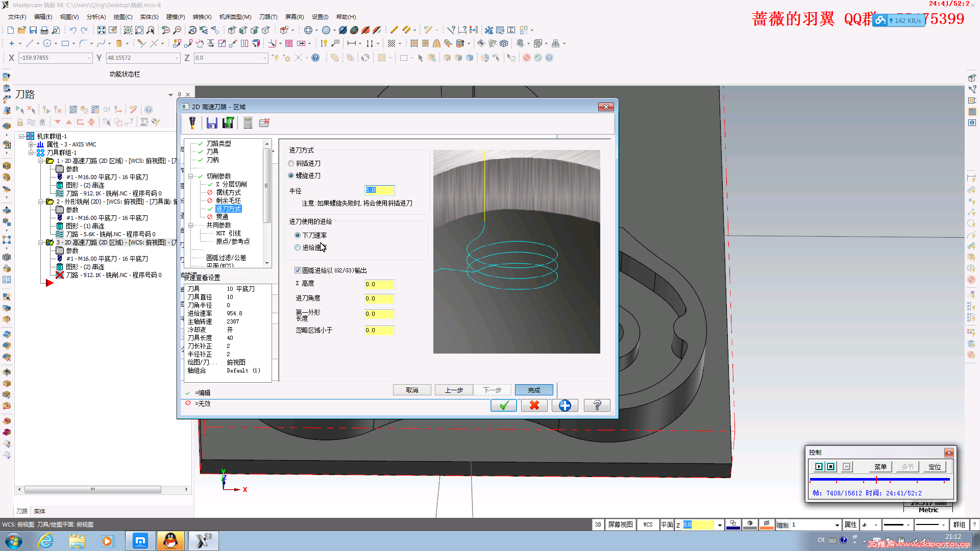Click the Smart dimension icon
The height and width of the screenshot is (551, 980).
(324, 43)
